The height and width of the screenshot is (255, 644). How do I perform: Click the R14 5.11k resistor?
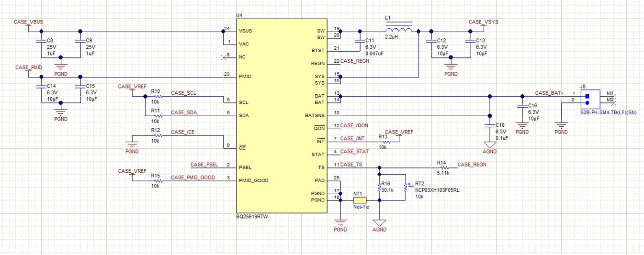pos(443,168)
